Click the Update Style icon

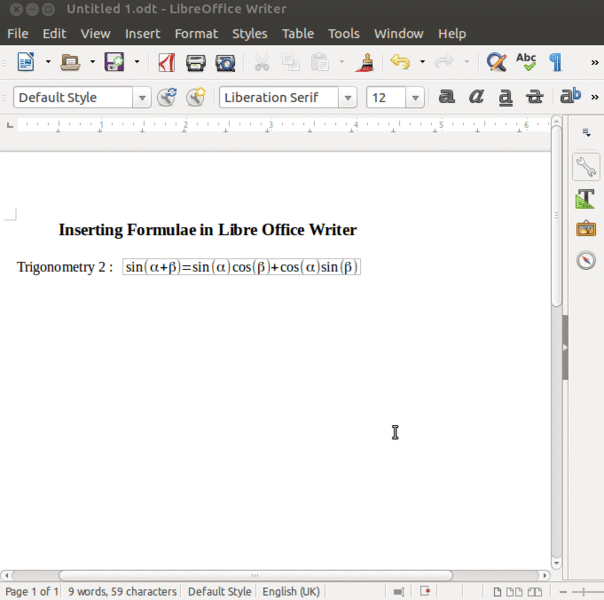coord(167,97)
